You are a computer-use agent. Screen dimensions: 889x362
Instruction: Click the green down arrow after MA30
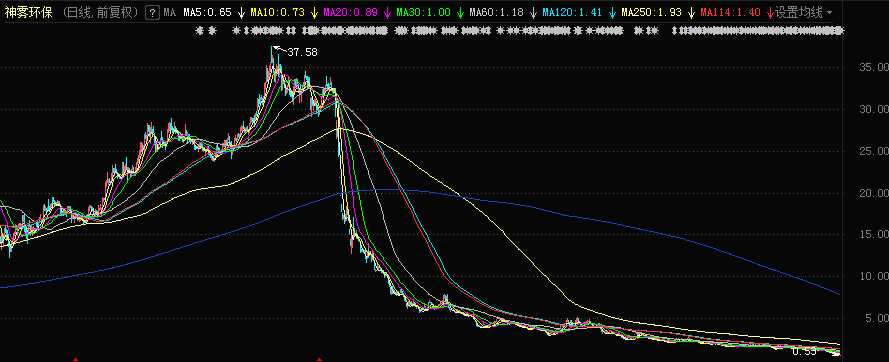[x=460, y=12]
